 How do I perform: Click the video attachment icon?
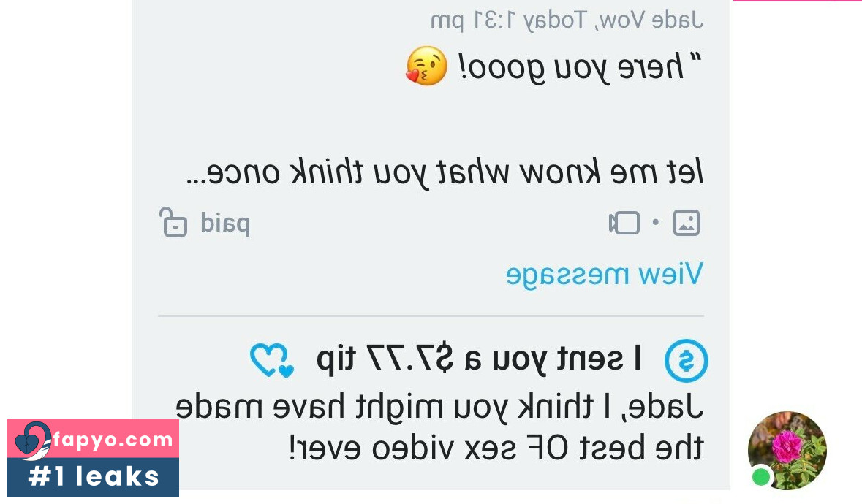(x=624, y=223)
